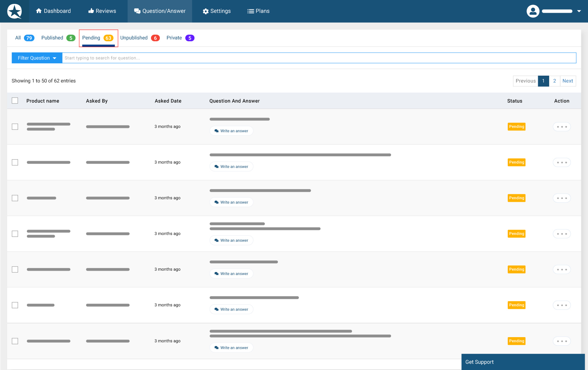
Task: Switch to the Private tab
Action: click(180, 38)
